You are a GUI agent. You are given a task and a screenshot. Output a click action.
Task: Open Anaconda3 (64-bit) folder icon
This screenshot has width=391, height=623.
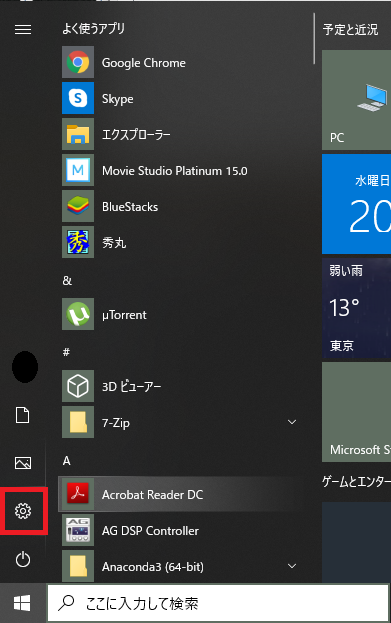point(78,566)
